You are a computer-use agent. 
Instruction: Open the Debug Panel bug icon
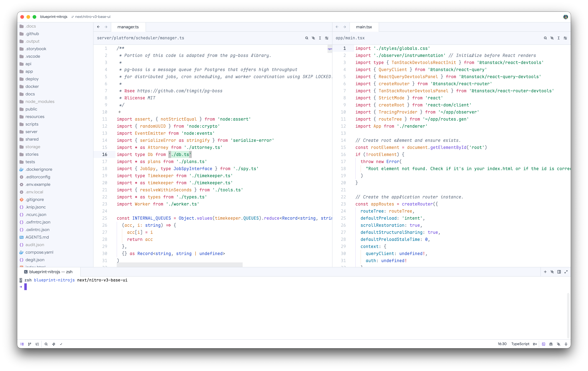[551, 344]
